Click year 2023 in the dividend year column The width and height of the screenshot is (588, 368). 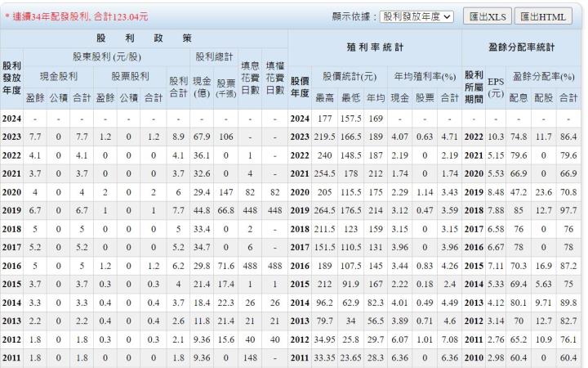[x=11, y=137]
